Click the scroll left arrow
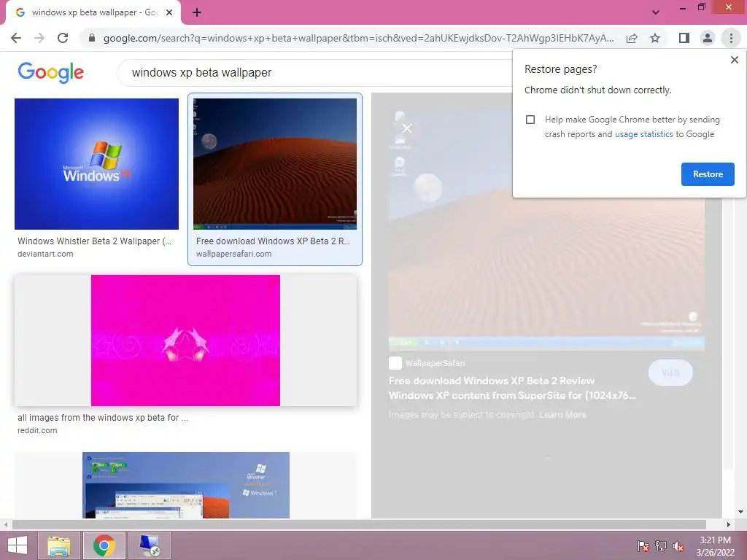Image resolution: width=747 pixels, height=560 pixels. pyautogui.click(x=5, y=524)
